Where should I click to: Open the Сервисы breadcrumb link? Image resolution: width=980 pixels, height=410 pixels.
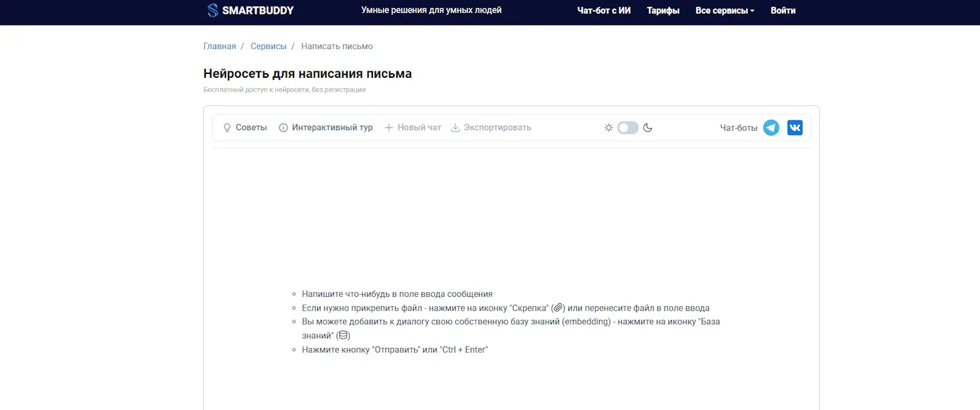tap(269, 46)
